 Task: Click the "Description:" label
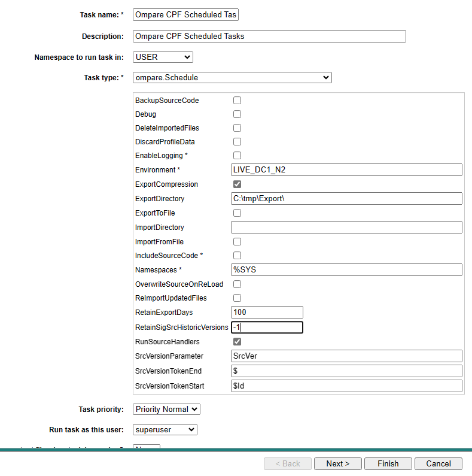103,37
